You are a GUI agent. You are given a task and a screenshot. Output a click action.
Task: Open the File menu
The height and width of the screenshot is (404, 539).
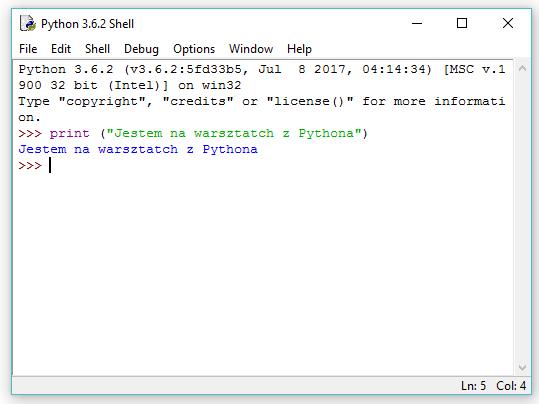coord(28,49)
